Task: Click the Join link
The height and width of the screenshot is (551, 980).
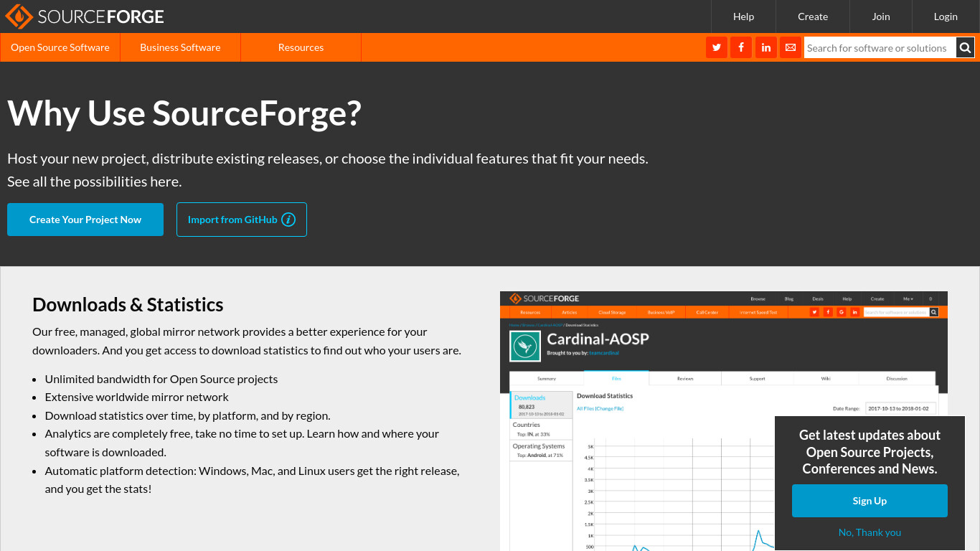Action: click(x=881, y=17)
